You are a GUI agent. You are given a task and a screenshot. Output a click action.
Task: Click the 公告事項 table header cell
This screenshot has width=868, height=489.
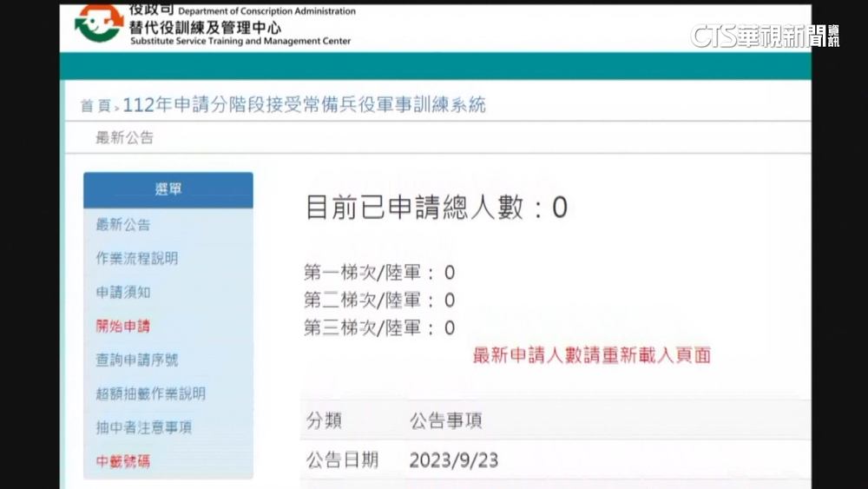[446, 421]
